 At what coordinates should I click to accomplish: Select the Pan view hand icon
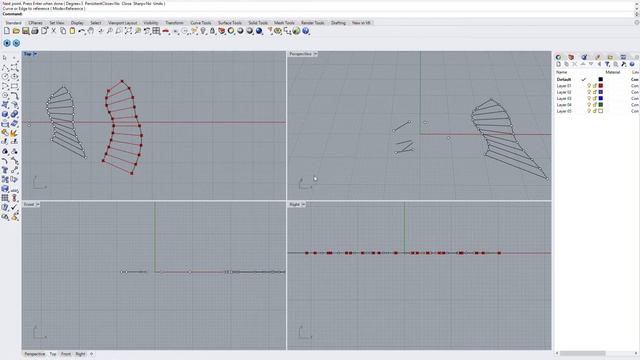coord(91,31)
